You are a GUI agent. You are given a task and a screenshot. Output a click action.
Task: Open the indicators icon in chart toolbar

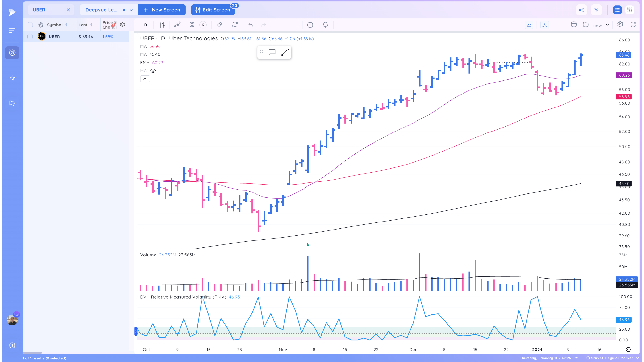pyautogui.click(x=177, y=25)
